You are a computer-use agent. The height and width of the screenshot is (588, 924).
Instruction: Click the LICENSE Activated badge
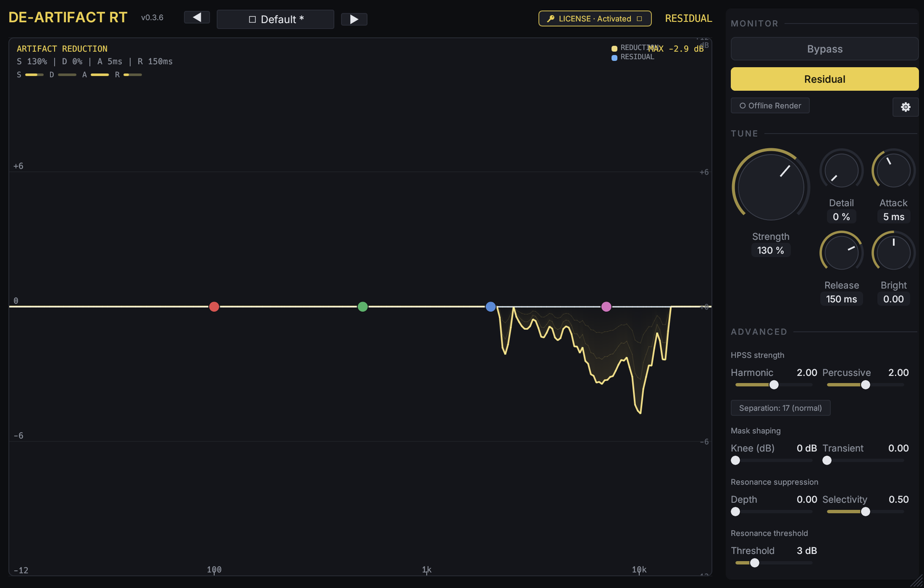(595, 18)
